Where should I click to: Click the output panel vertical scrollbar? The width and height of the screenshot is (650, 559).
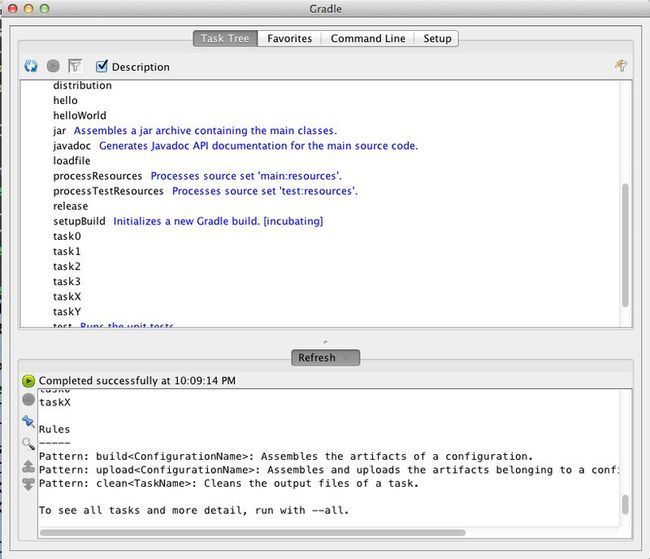625,504
